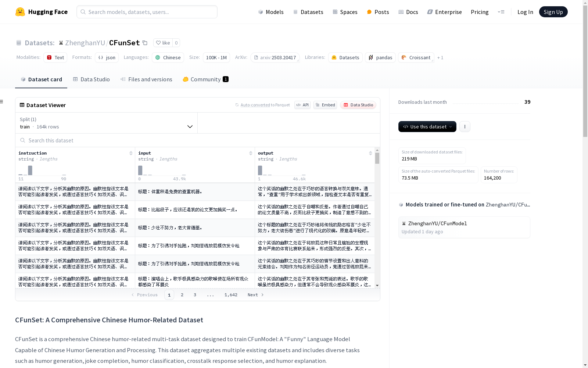
Task: Open Spaces in the top navigation
Action: [x=345, y=12]
